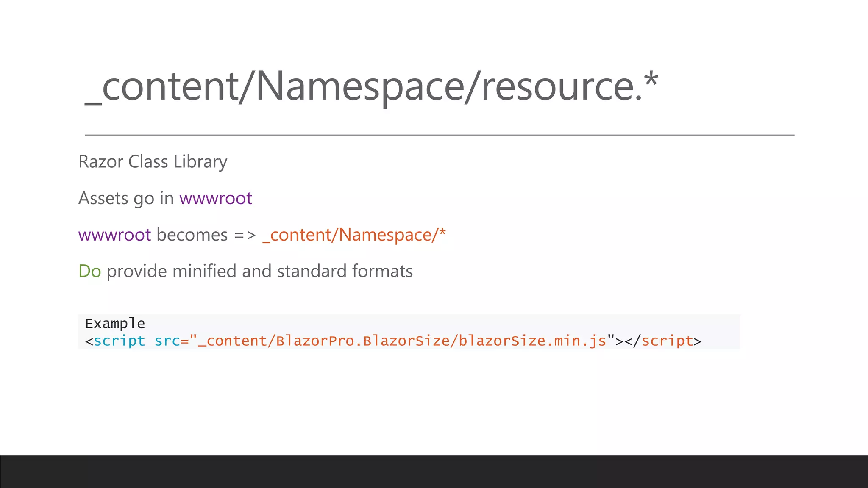Click the horizontal divider under the title
This screenshot has width=868, height=488.
[x=439, y=135]
